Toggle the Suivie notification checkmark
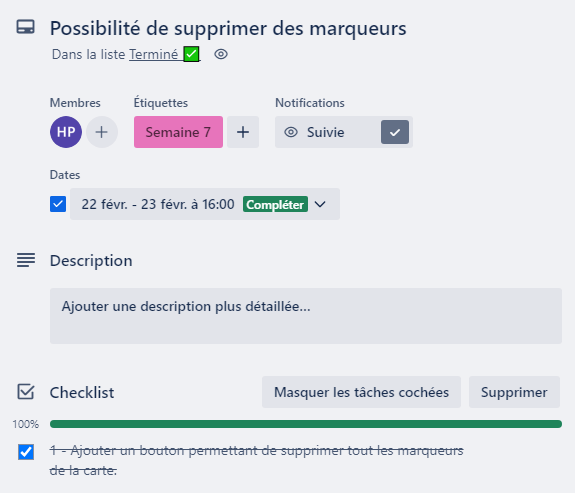The image size is (575, 493). pos(395,132)
